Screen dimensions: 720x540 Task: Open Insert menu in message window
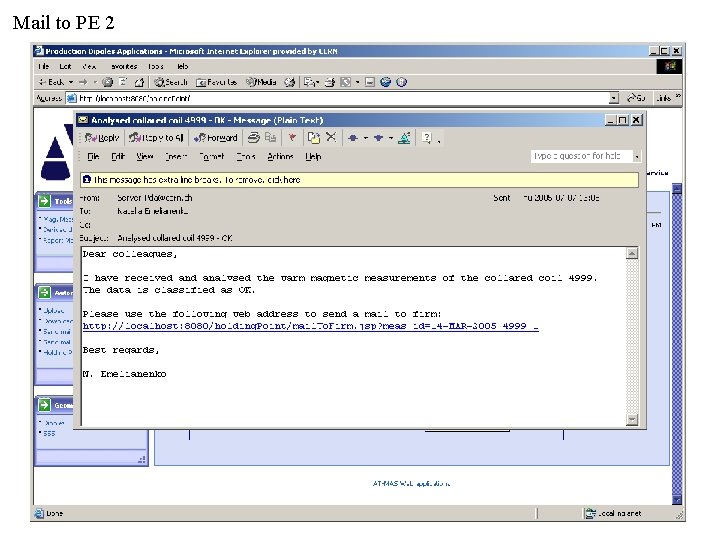point(176,157)
